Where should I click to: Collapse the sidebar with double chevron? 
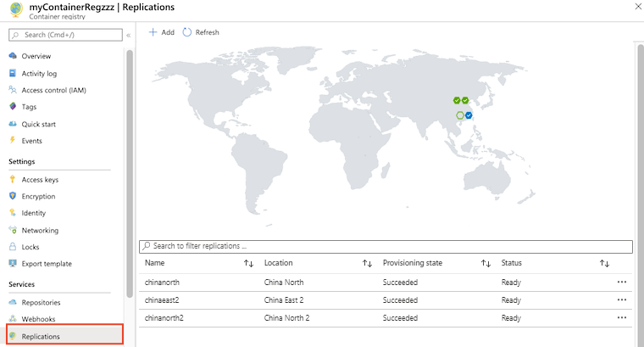coord(129,35)
